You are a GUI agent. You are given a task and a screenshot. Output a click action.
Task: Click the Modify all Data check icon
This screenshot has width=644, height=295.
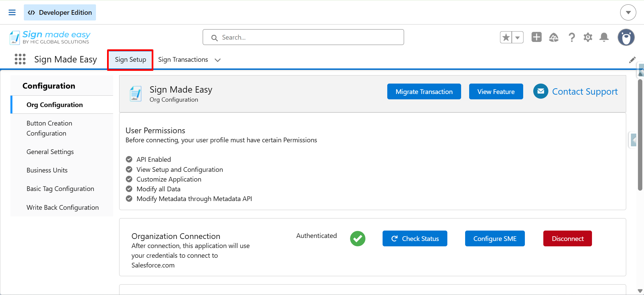point(129,189)
